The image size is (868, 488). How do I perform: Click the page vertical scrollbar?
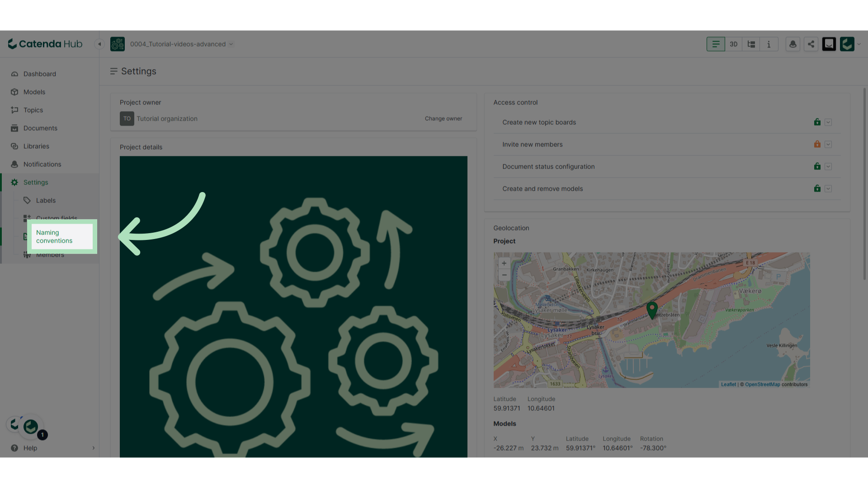(x=864, y=184)
